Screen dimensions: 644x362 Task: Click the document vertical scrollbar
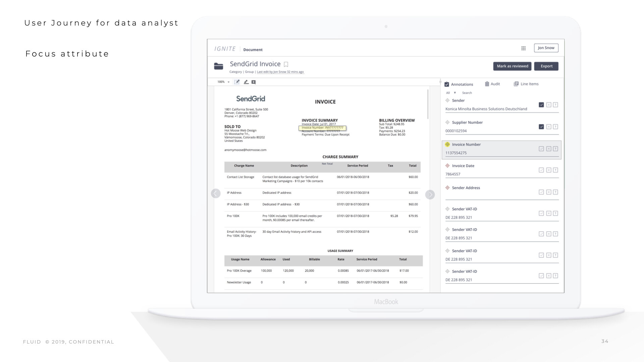point(428,104)
